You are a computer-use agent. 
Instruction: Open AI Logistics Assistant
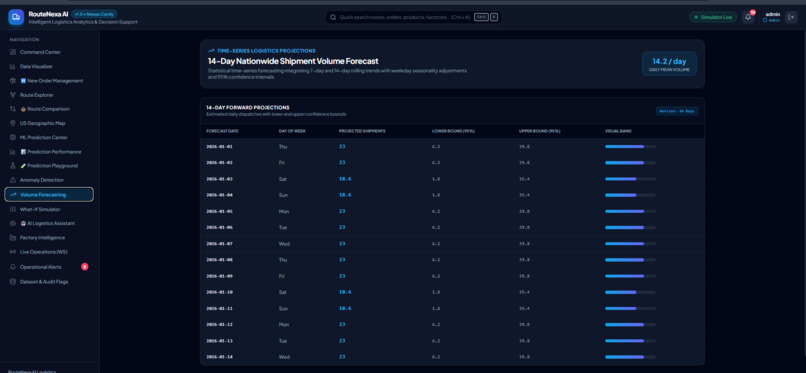tap(49, 223)
